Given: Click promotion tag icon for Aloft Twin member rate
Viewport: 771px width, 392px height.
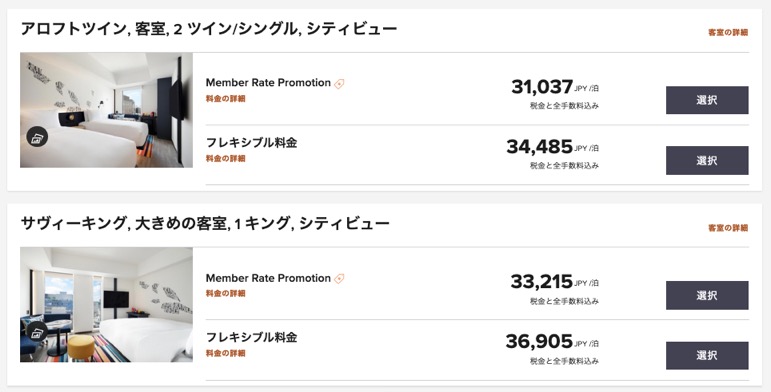Looking at the screenshot, I should [x=339, y=84].
